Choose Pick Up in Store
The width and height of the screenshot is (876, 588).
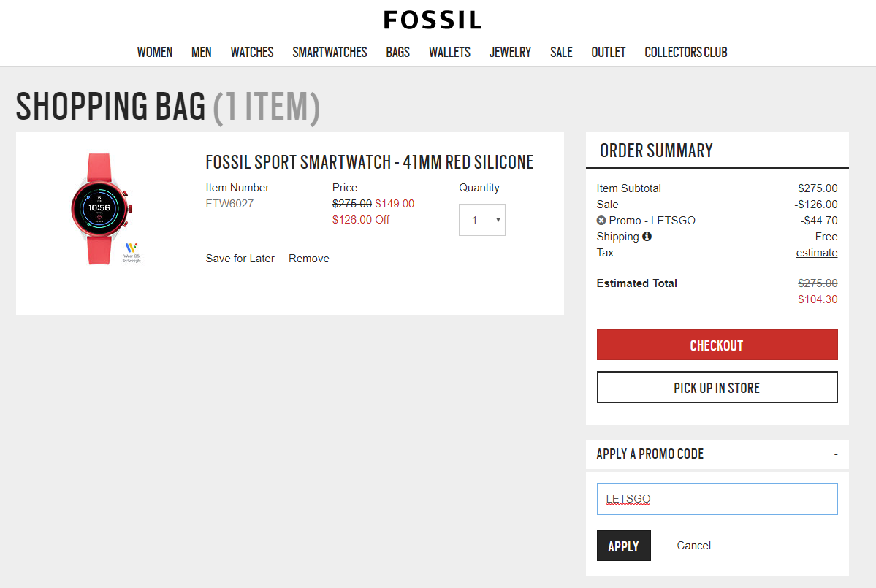point(717,388)
